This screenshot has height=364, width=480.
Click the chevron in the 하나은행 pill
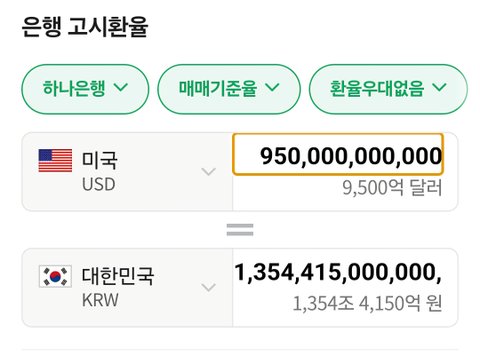121,88
